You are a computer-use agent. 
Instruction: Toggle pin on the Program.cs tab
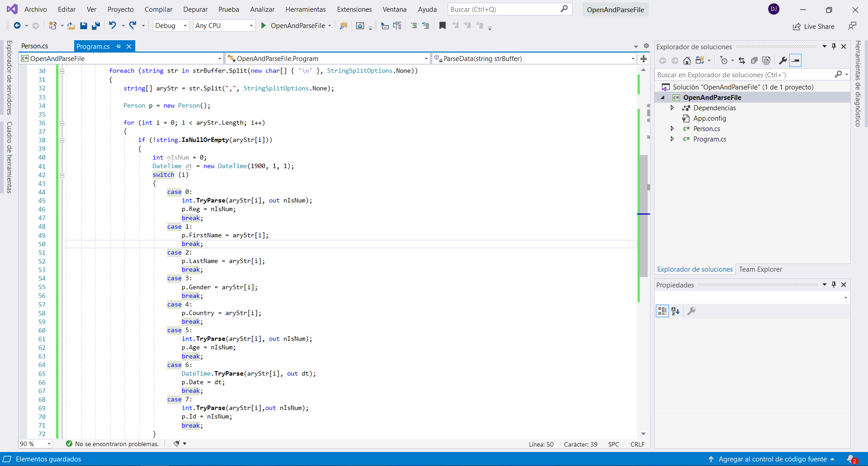pyautogui.click(x=119, y=46)
